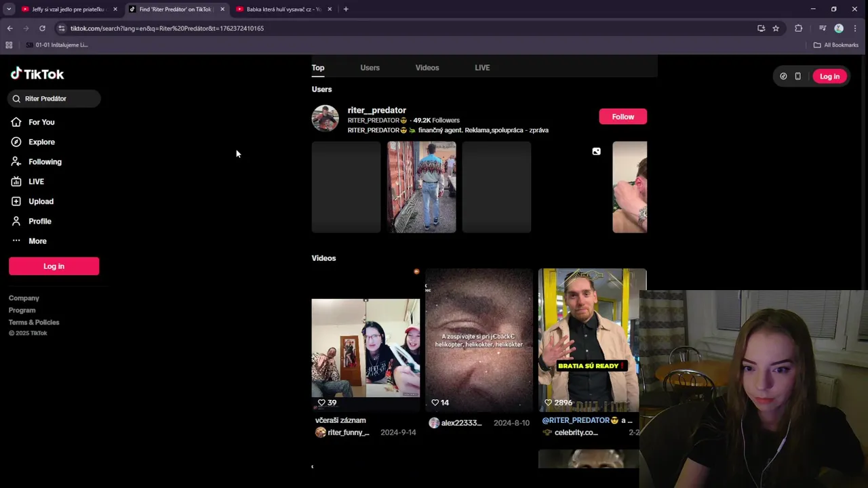The height and width of the screenshot is (488, 868).
Task: Select the Top search tab
Action: point(318,68)
